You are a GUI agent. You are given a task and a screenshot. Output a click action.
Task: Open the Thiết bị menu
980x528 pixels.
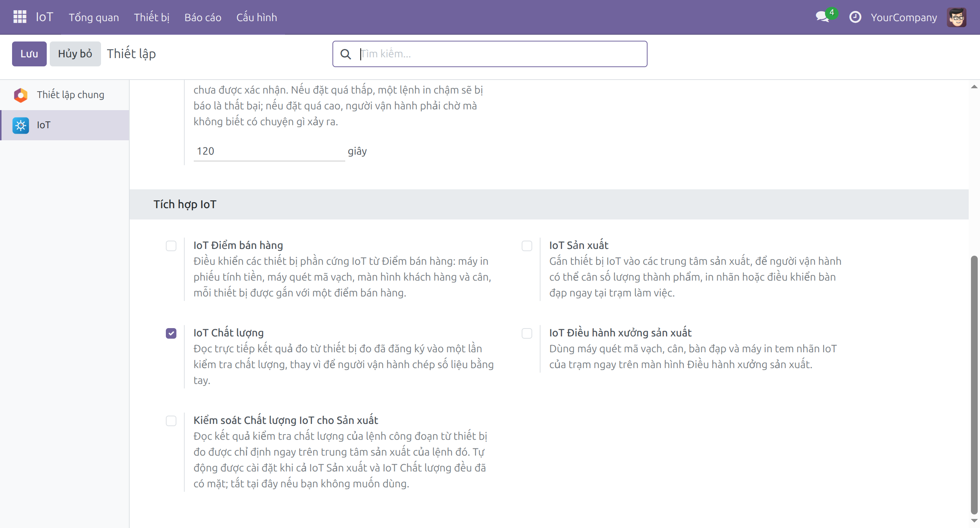click(x=152, y=17)
